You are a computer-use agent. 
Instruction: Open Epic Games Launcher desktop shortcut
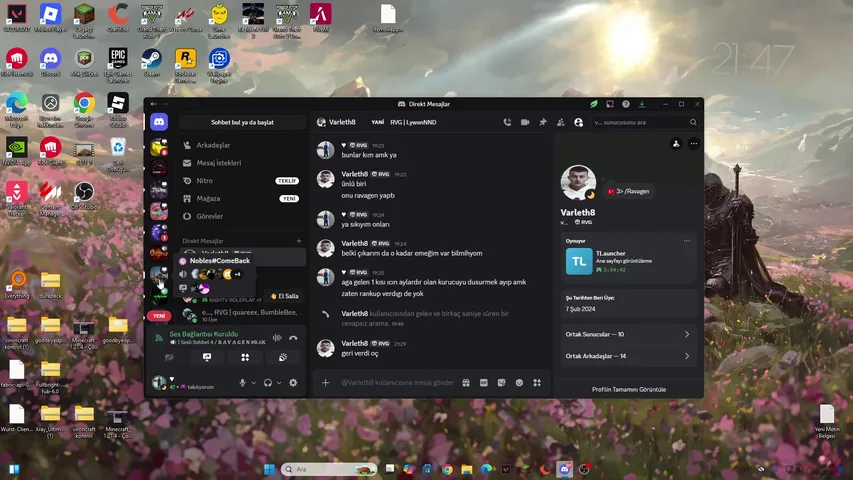tap(118, 65)
